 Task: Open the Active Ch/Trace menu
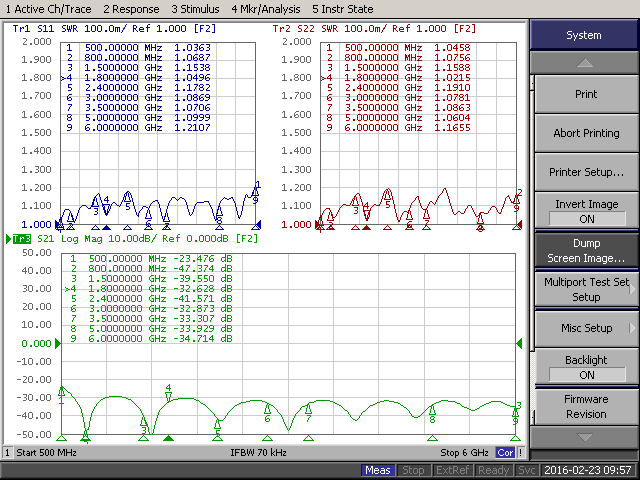coord(48,9)
